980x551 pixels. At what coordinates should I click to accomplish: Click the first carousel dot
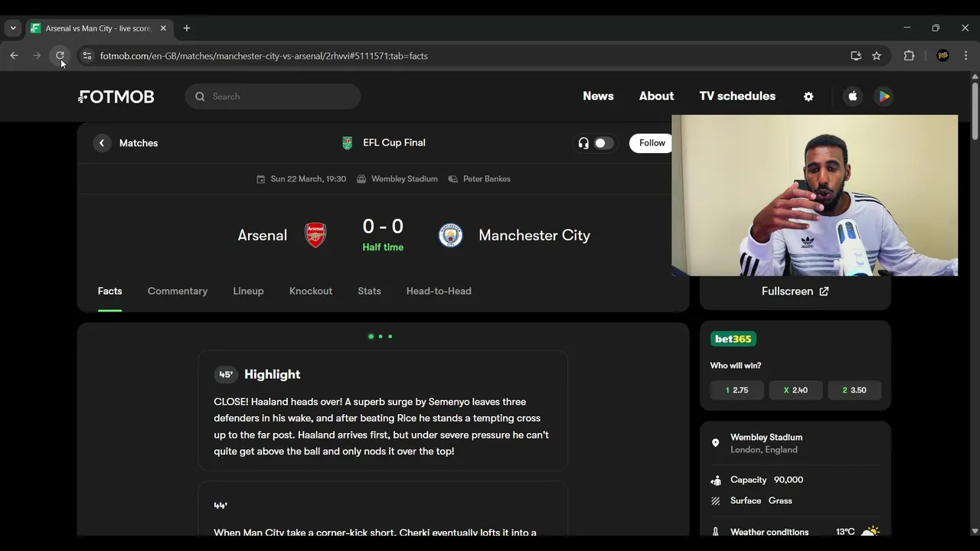pyautogui.click(x=371, y=337)
